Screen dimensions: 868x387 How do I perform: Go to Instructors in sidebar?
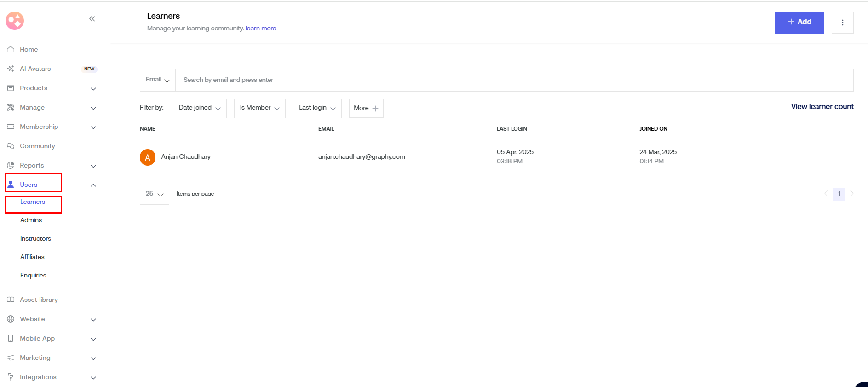coord(35,239)
